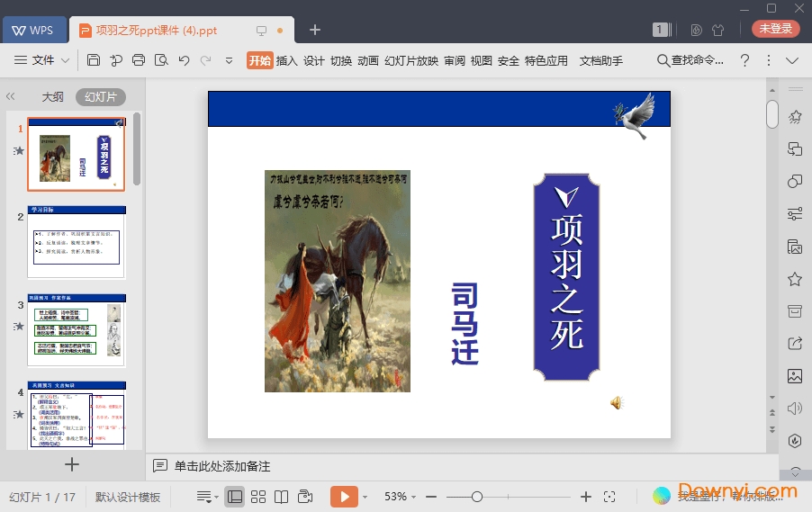812x512 pixels.
Task: Open the help question mark icon
Action: pyautogui.click(x=744, y=60)
